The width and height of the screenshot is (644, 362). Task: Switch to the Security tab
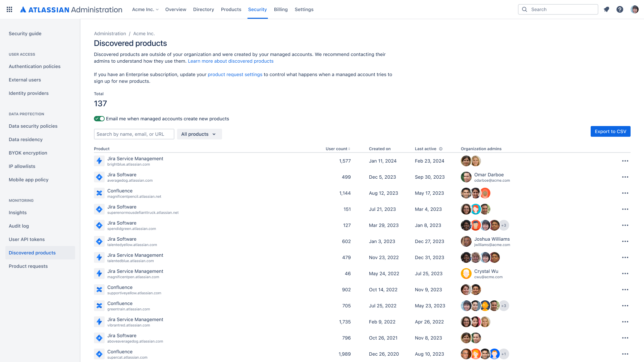click(x=257, y=9)
